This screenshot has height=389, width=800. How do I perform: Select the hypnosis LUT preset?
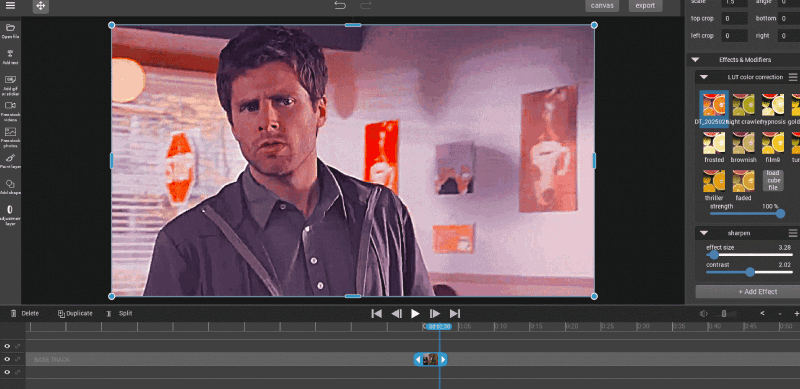(x=773, y=105)
